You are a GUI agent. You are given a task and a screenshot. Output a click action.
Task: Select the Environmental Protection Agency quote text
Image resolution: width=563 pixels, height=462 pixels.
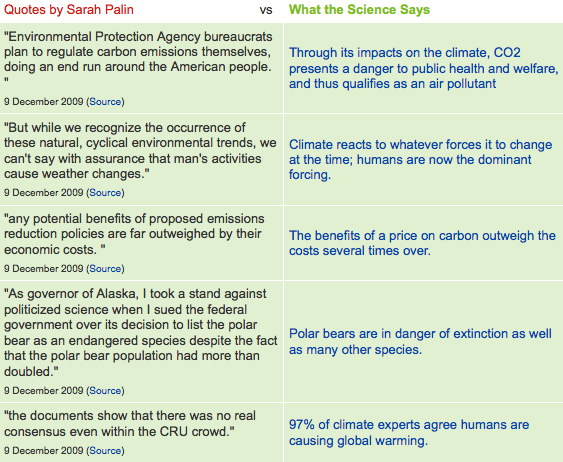138,59
